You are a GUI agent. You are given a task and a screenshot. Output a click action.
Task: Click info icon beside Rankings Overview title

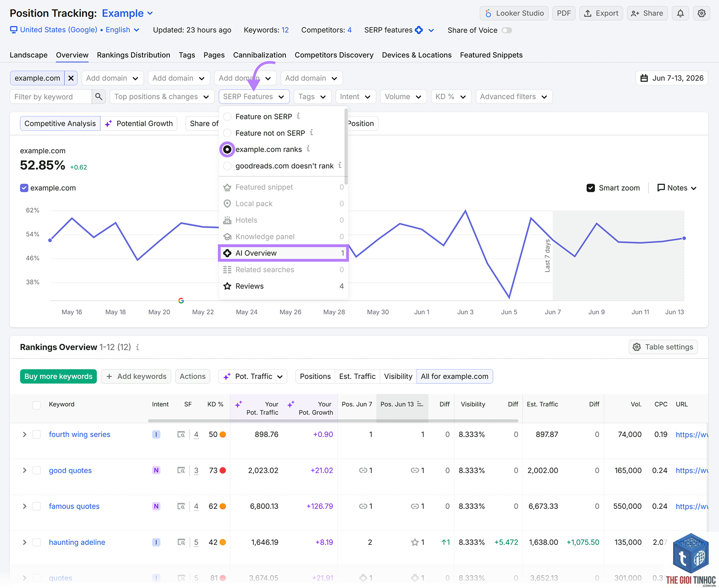pyautogui.click(x=138, y=347)
